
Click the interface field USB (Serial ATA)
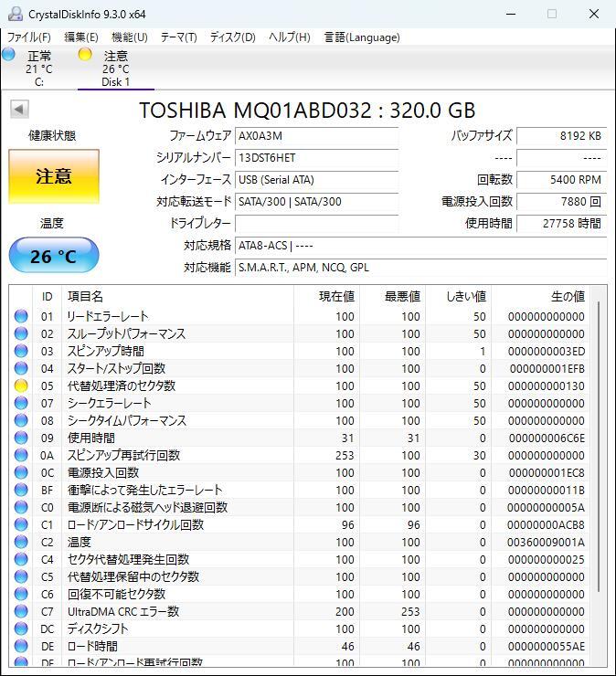[316, 180]
